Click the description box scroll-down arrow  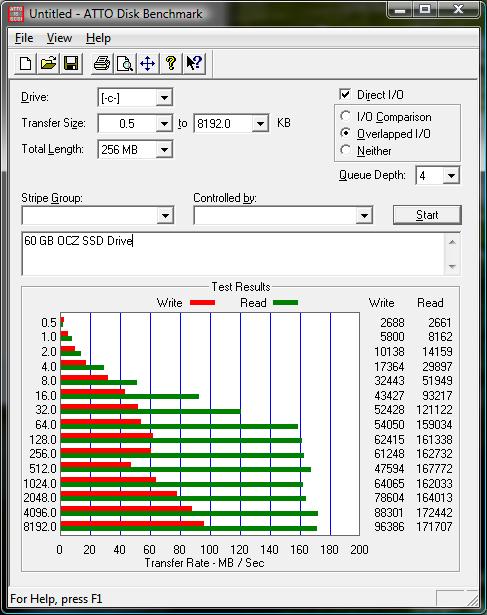452,267
